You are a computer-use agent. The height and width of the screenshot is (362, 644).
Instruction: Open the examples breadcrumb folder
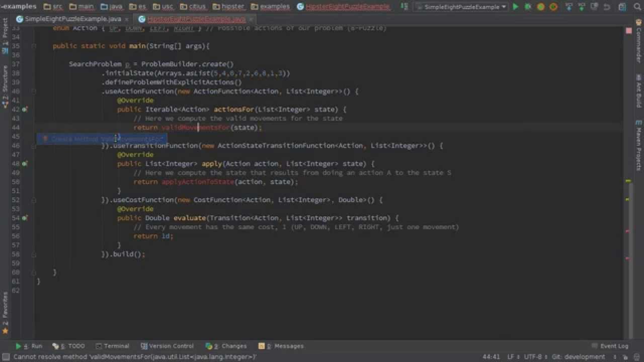270,7
